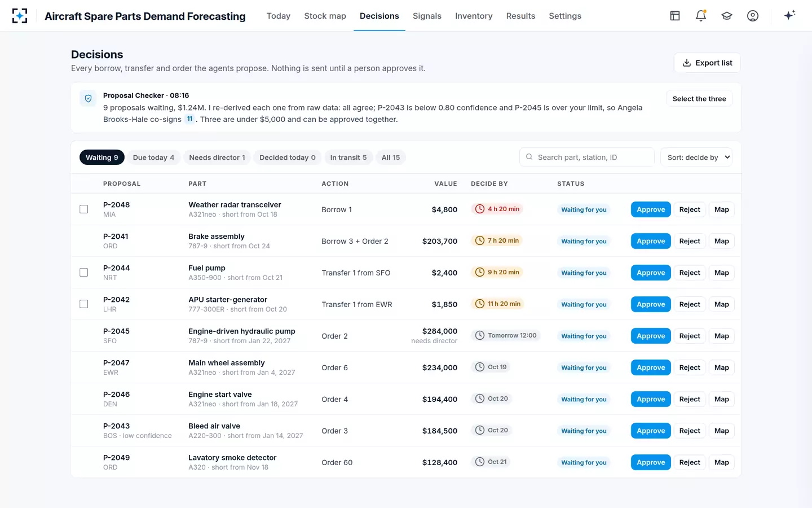This screenshot has width=812, height=508.
Task: Click the $284,000 value cell
Action: (x=440, y=331)
